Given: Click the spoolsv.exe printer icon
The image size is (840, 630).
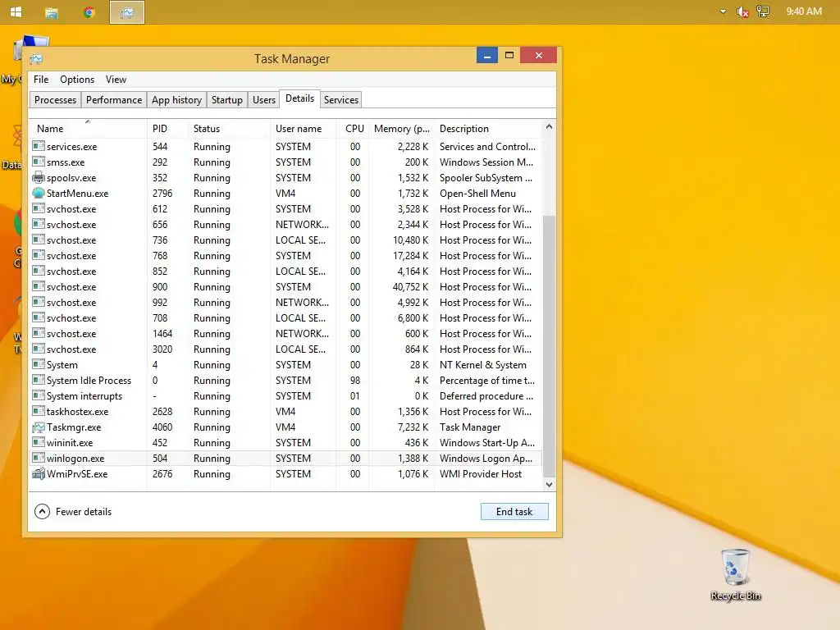Looking at the screenshot, I should tap(38, 177).
